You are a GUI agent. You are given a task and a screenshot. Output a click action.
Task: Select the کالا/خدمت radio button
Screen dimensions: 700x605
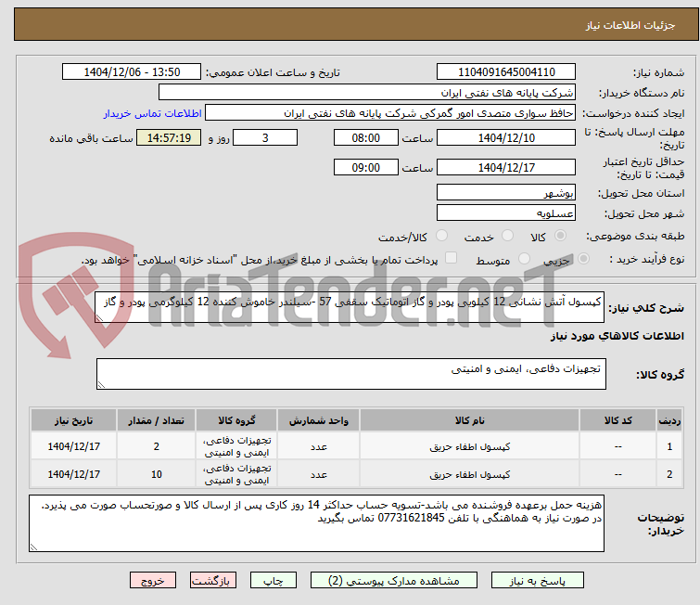click(x=441, y=235)
